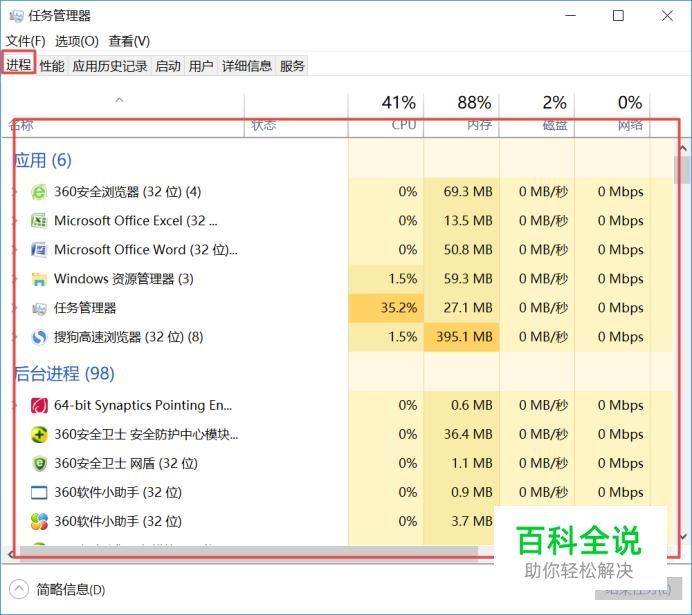Expand the 搜狗高速浏览器 process group
Viewport: 692px width, 615px height.
click(x=15, y=337)
